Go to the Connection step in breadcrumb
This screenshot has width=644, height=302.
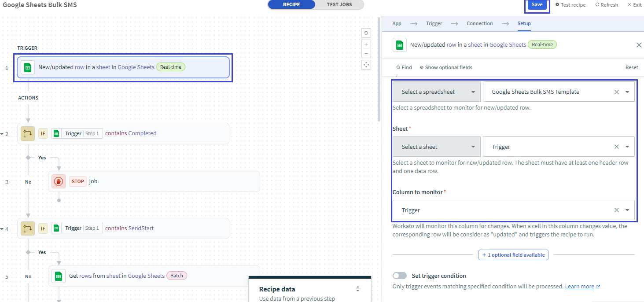480,23
